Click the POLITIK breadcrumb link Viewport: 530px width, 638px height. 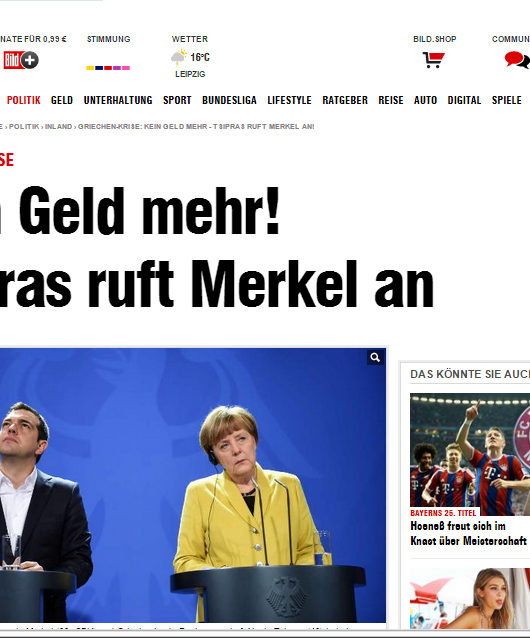tap(24, 127)
